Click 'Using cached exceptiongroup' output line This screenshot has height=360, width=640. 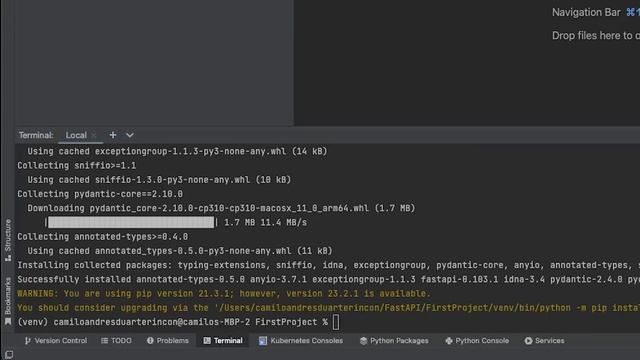pos(177,151)
